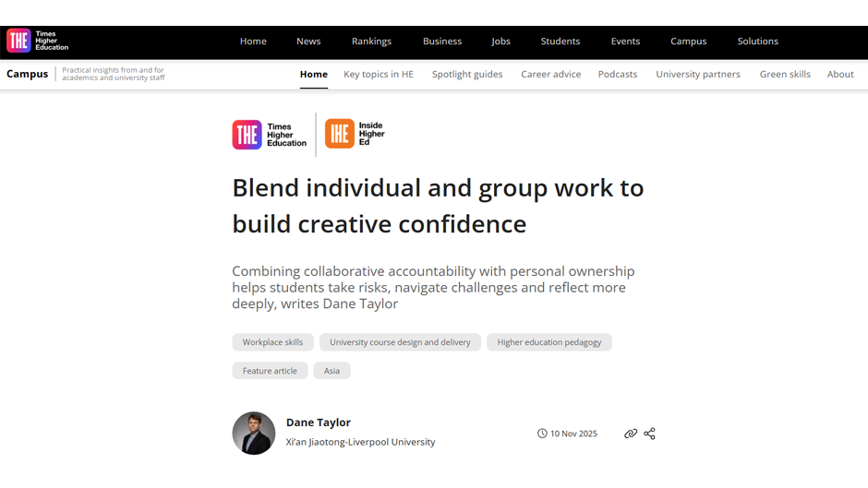868x488 pixels.
Task: Open the Solutions menu item
Action: click(x=757, y=42)
